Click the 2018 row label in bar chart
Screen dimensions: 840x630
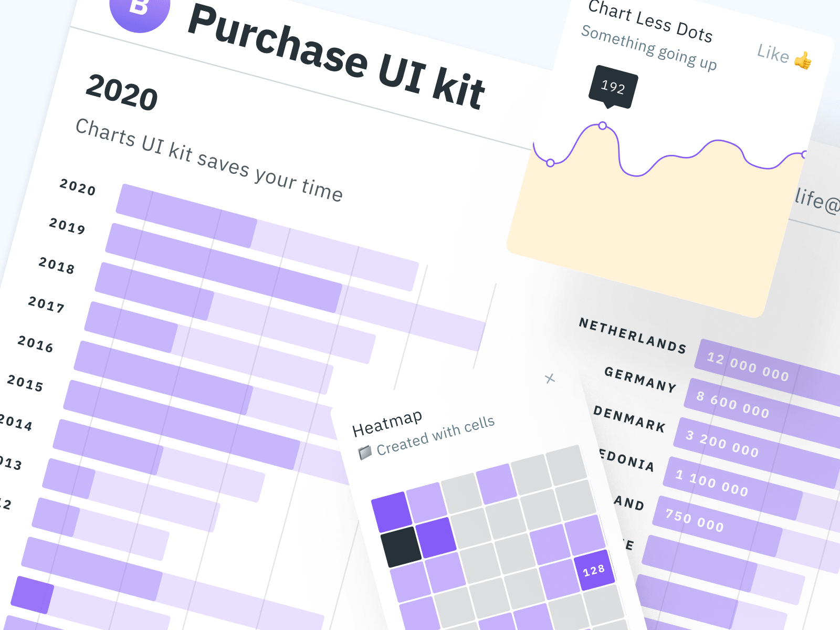pos(57,266)
